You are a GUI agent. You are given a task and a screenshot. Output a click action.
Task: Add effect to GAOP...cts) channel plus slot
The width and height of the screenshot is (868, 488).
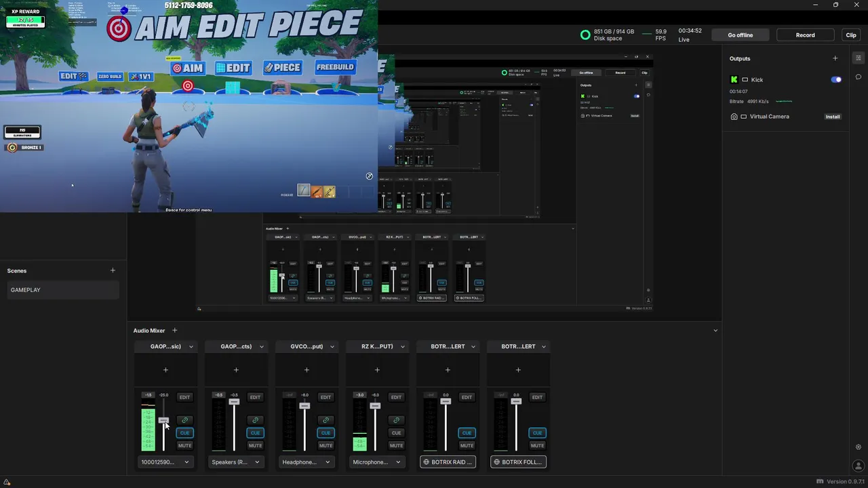[236, 370]
